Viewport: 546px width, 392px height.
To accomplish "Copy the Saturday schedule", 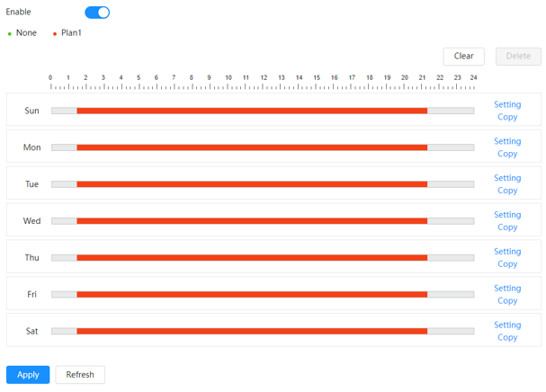I will click(x=507, y=337).
